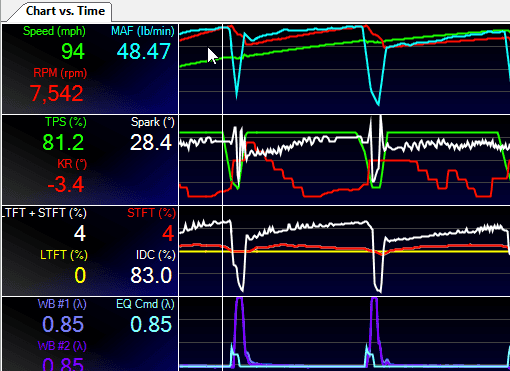The height and width of the screenshot is (371, 510).
Task: Select the MAF (lb/min) channel label
Action: coord(143,31)
